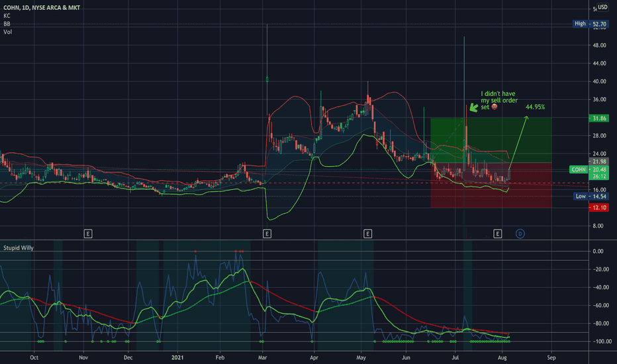Select the Stupid Willy indicator legend
This screenshot has height=364, width=617.
click(x=19, y=248)
